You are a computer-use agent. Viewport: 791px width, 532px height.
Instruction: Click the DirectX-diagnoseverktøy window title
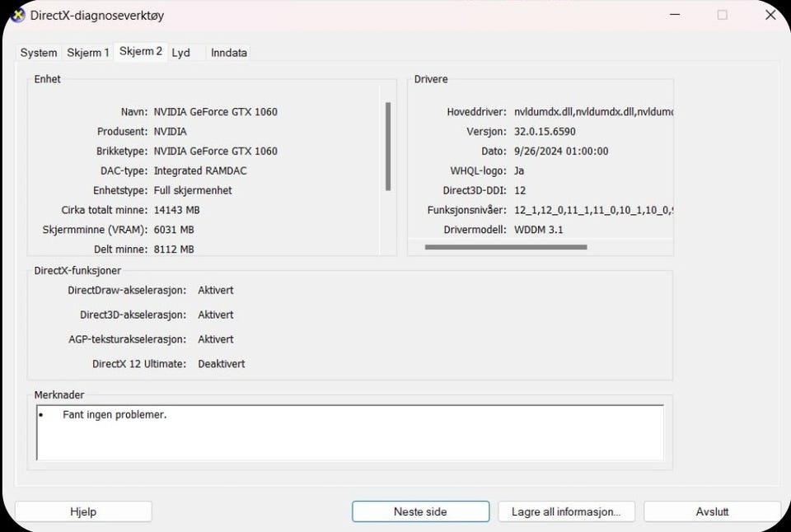pyautogui.click(x=97, y=15)
